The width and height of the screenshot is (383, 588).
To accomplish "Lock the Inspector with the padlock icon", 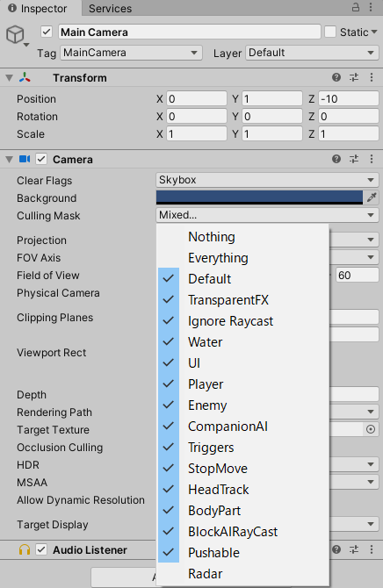I will [x=355, y=7].
